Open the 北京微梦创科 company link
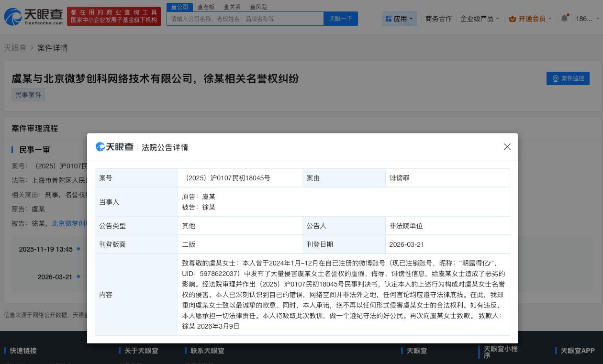The width and height of the screenshot is (603, 364). click(x=70, y=223)
